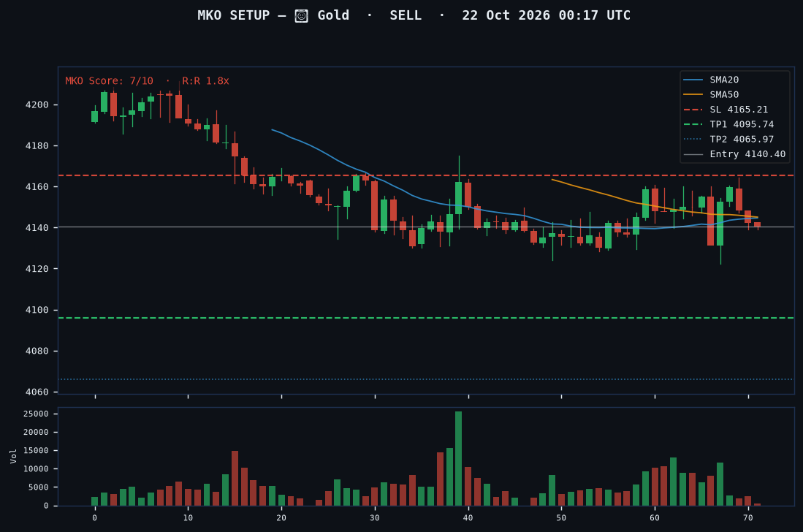Click the Entry 4140.40 legend entry
Screen dimensions: 803x532
pos(734,153)
